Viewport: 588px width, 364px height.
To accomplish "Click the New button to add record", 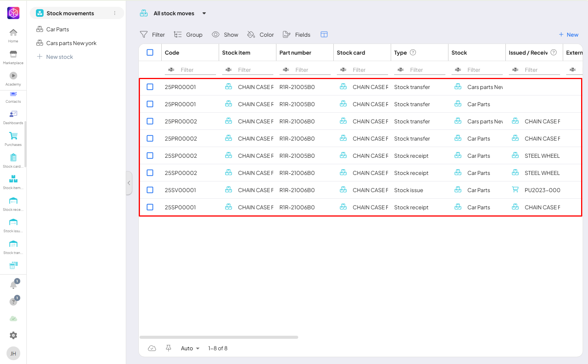I will coord(569,35).
